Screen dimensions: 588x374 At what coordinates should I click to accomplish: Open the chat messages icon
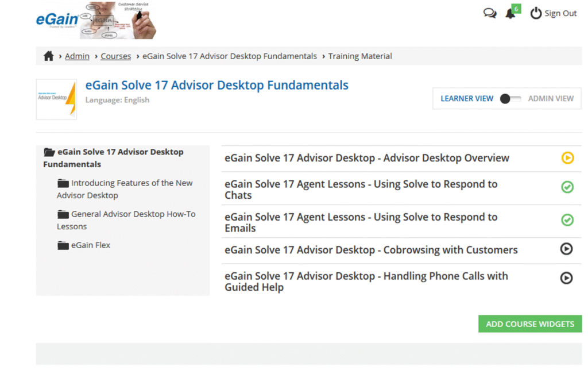tap(490, 13)
